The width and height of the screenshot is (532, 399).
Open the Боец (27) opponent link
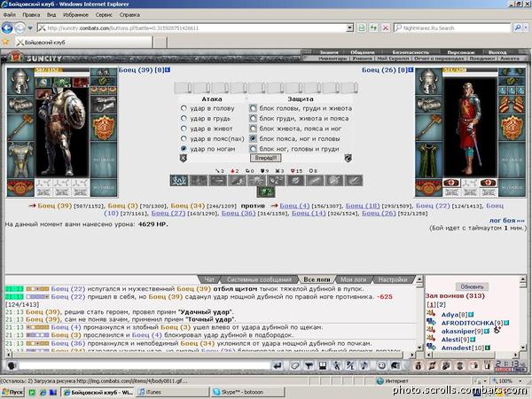pos(168,214)
